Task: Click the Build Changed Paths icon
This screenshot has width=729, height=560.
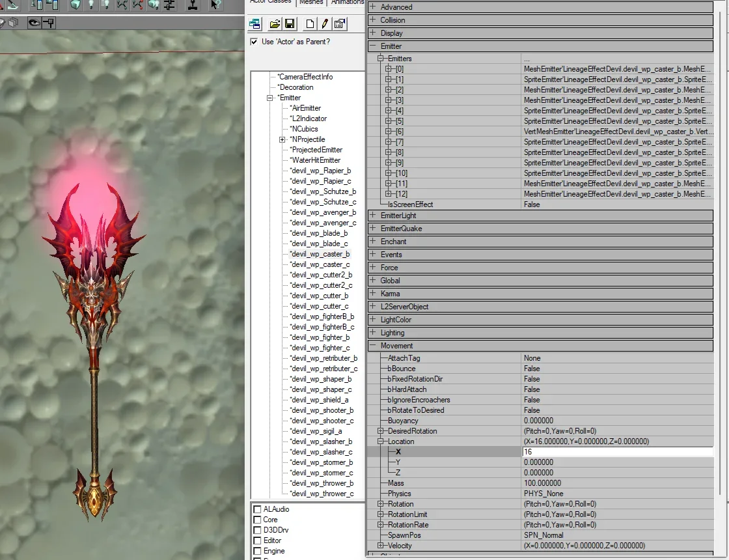Action: click(x=137, y=5)
